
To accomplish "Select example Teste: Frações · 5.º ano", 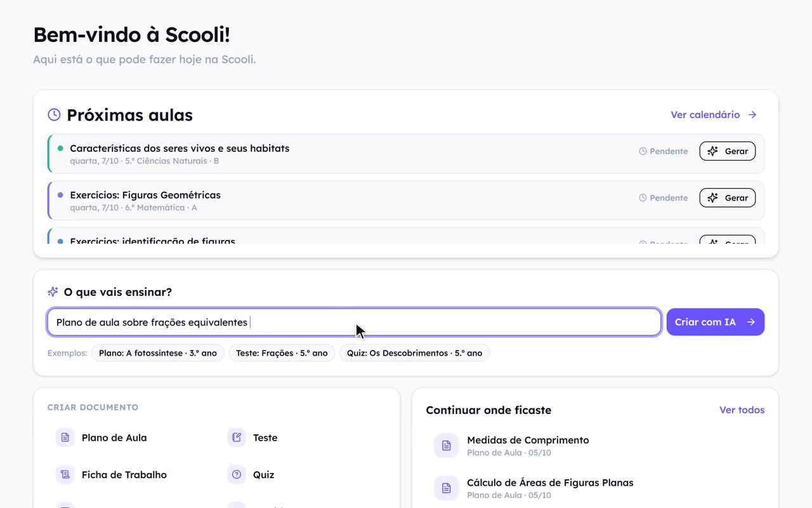I will 282,353.
